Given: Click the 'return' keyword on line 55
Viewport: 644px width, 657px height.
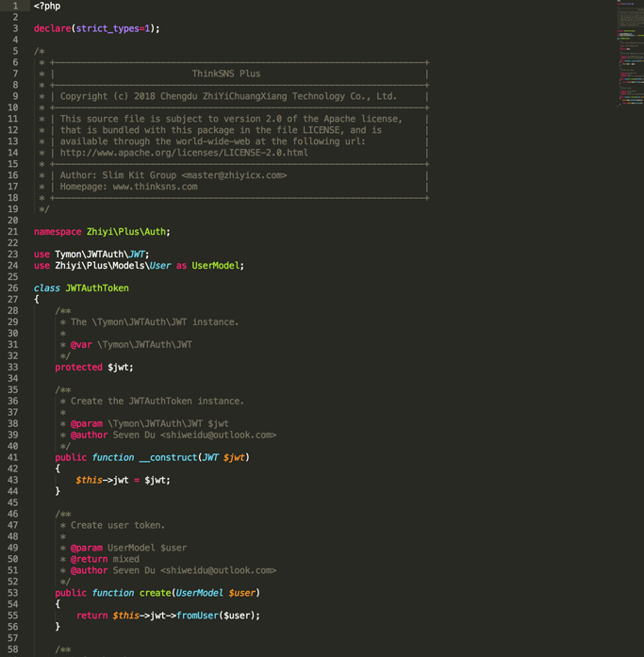Looking at the screenshot, I should pos(91,616).
